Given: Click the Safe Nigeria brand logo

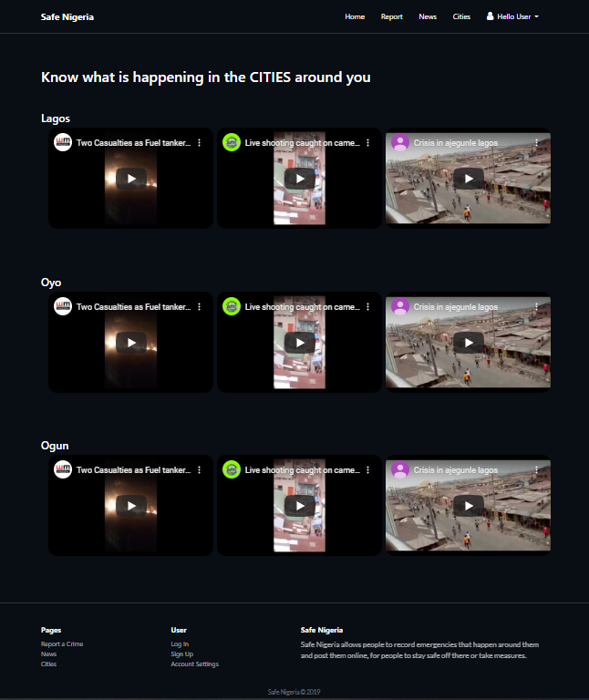Looking at the screenshot, I should 67,17.
